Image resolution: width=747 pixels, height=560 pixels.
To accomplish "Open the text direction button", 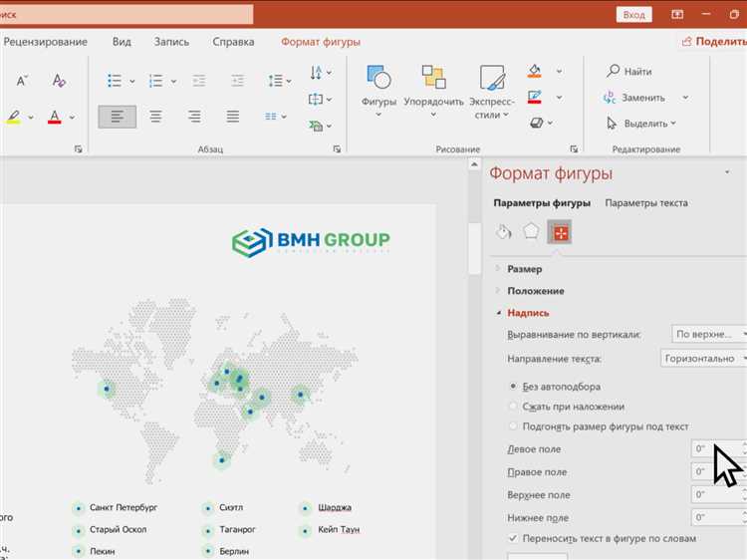I will (x=321, y=73).
